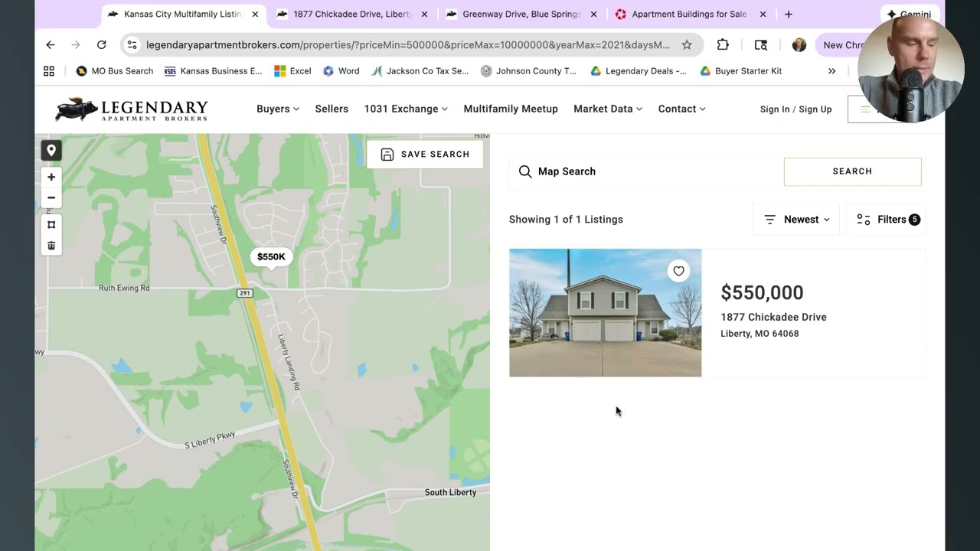980x551 pixels.
Task: Select the draw rectangle map tool
Action: [51, 224]
